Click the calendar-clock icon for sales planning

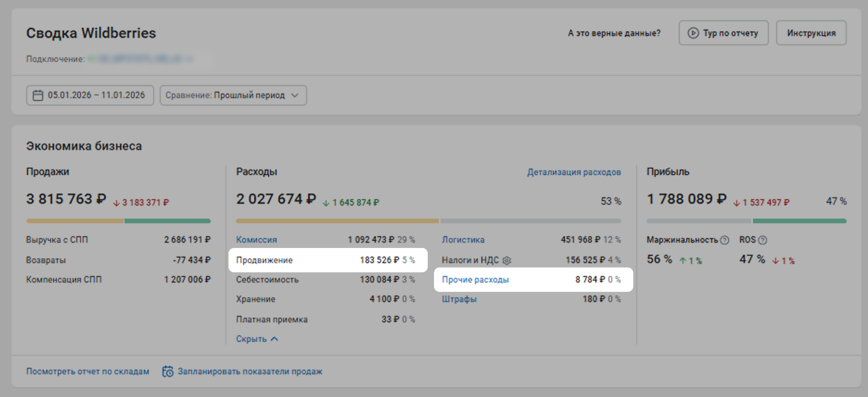[x=168, y=371]
